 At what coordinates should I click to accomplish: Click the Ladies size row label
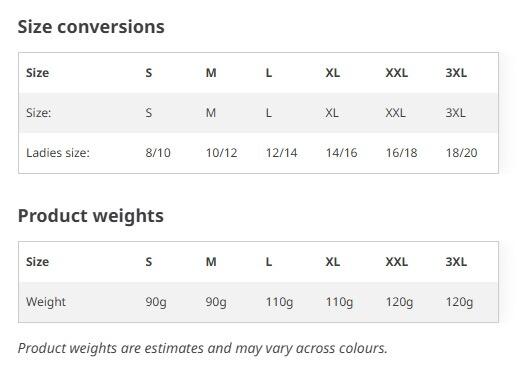[x=58, y=153]
